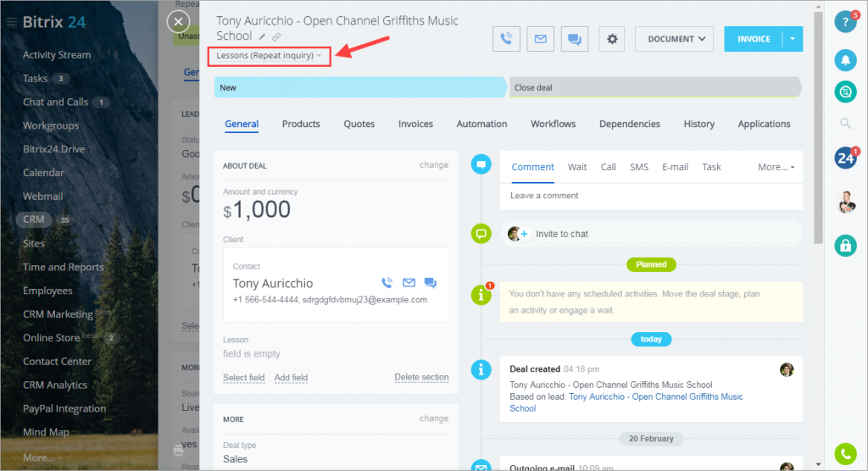Open Tony Auricchio contact name
This screenshot has height=471, width=868.
pyautogui.click(x=273, y=284)
